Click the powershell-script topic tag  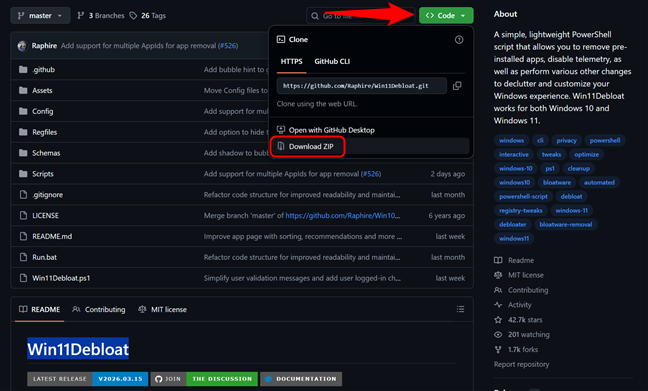coord(523,197)
